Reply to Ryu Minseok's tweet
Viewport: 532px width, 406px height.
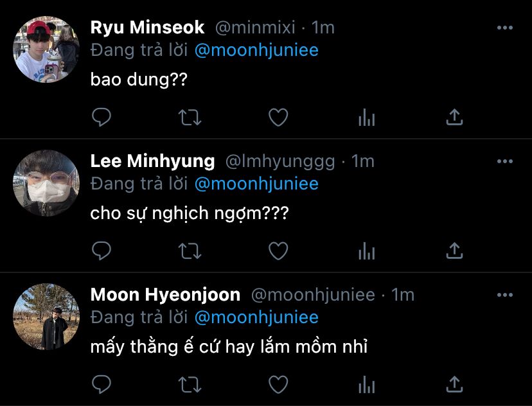coord(102,117)
